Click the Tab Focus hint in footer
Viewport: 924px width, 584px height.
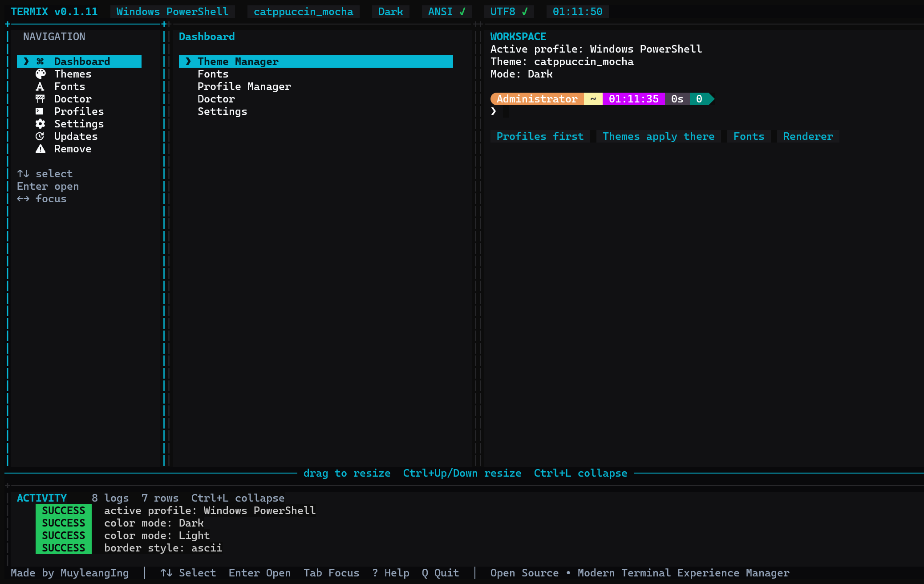(331, 573)
